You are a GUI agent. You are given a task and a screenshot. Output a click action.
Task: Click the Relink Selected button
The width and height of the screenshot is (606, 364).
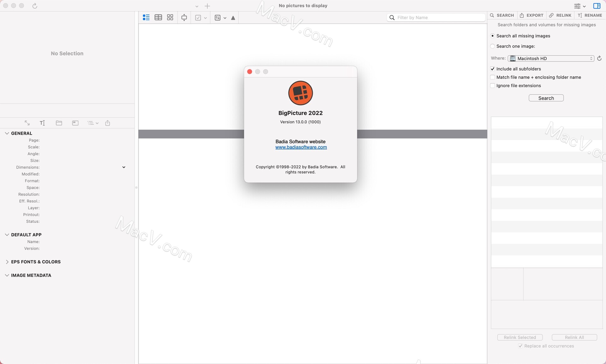coord(520,338)
